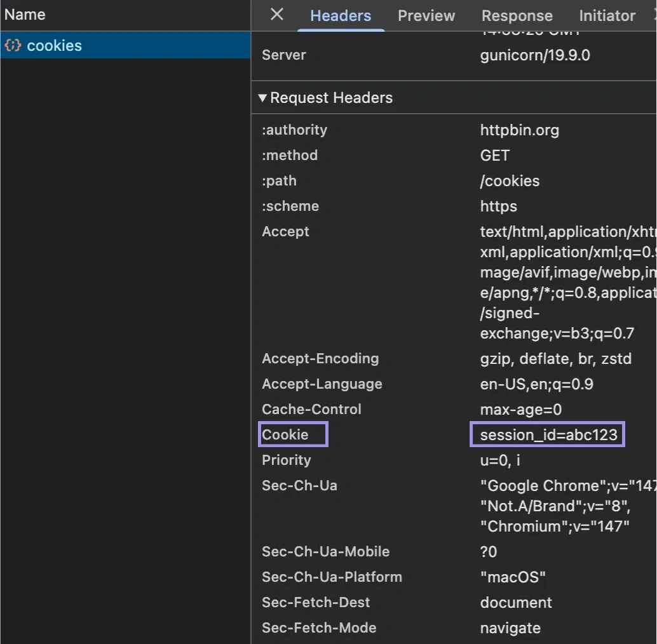Screen dimensions: 657x644
Task: Click the Sec-Ch-Ua-Platform header name
Action: [x=332, y=577]
